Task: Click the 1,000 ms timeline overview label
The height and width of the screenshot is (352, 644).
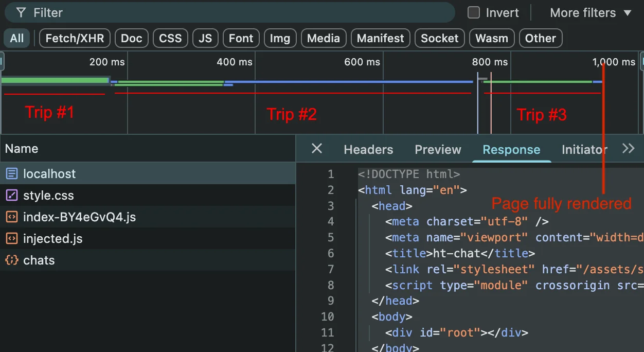Action: pyautogui.click(x=614, y=62)
